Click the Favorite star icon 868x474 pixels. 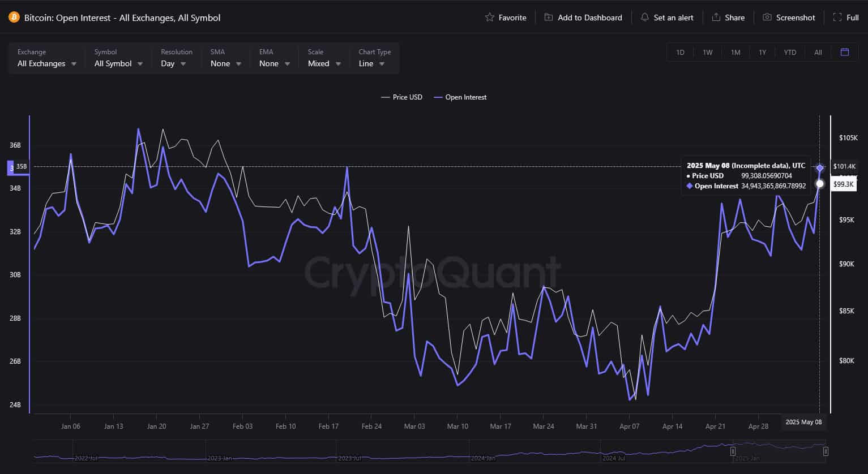[x=489, y=18]
